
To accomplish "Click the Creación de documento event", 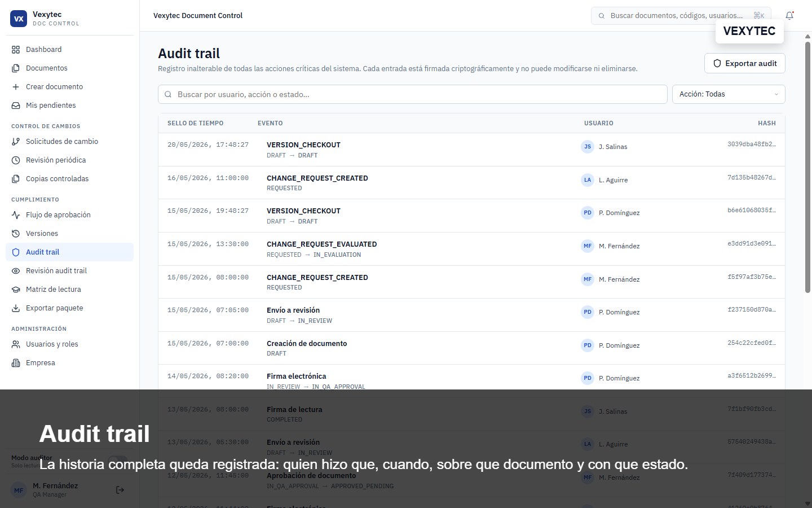I will coord(307,344).
